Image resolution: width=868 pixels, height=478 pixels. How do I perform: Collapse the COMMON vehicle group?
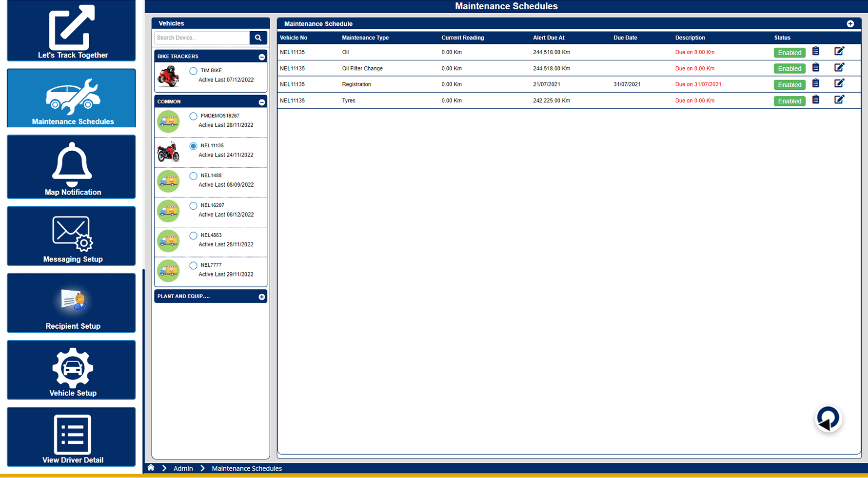262,102
